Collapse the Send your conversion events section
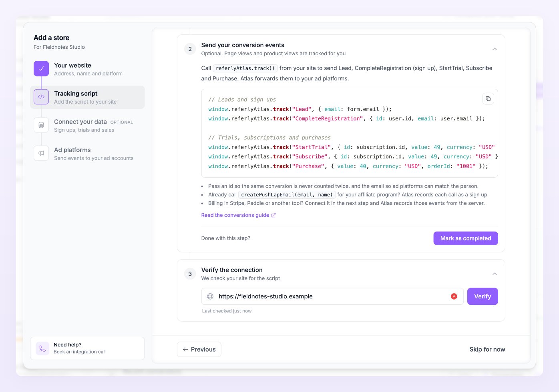The height and width of the screenshot is (392, 559). (495, 49)
